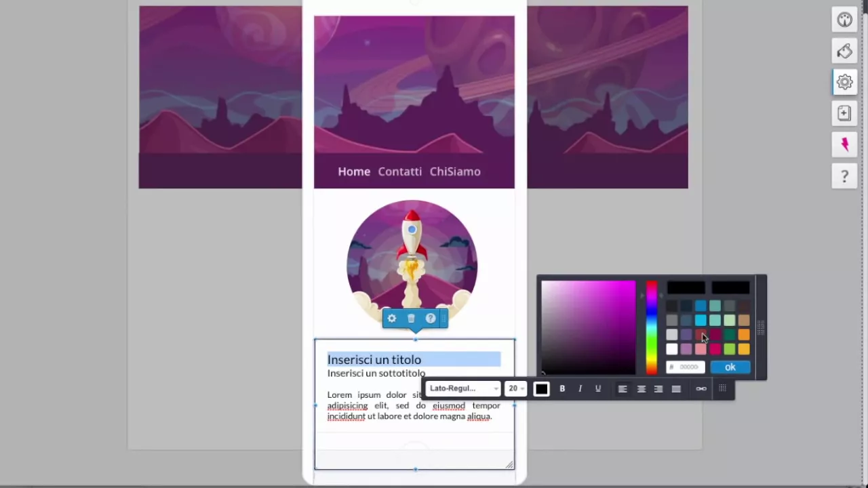Delete block using trash icon

(x=411, y=318)
